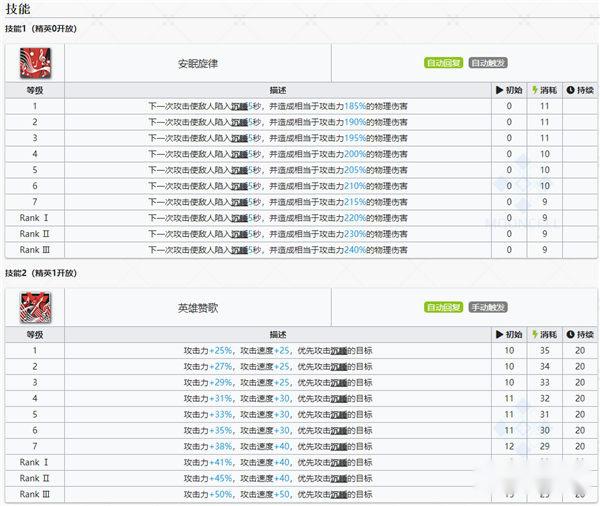Click the 持续 clock icon in skill 1 header
The height and width of the screenshot is (506, 600).
(x=569, y=90)
